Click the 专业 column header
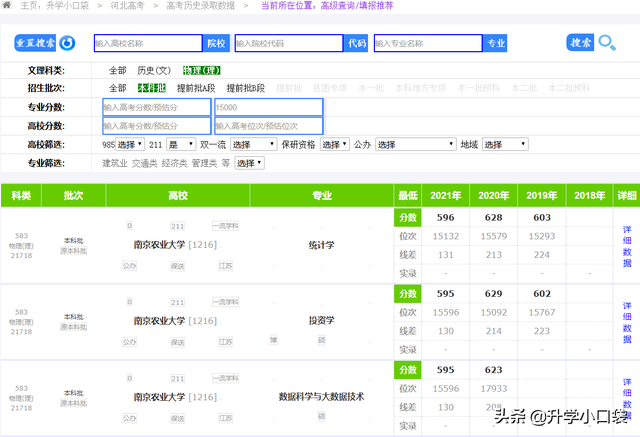The width and height of the screenshot is (640, 437). (x=322, y=195)
